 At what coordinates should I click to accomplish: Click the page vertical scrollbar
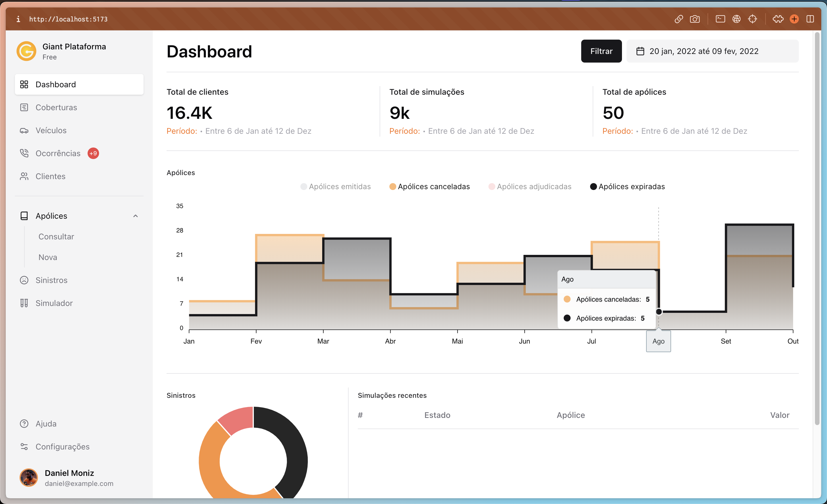pos(817,228)
